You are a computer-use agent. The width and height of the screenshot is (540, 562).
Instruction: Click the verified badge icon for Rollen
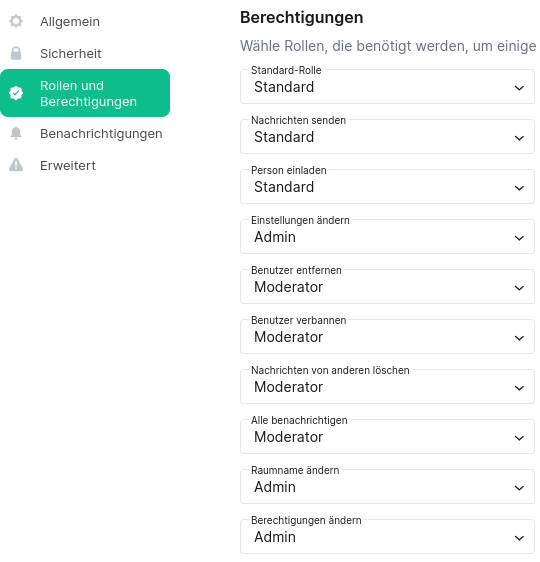[x=16, y=93]
